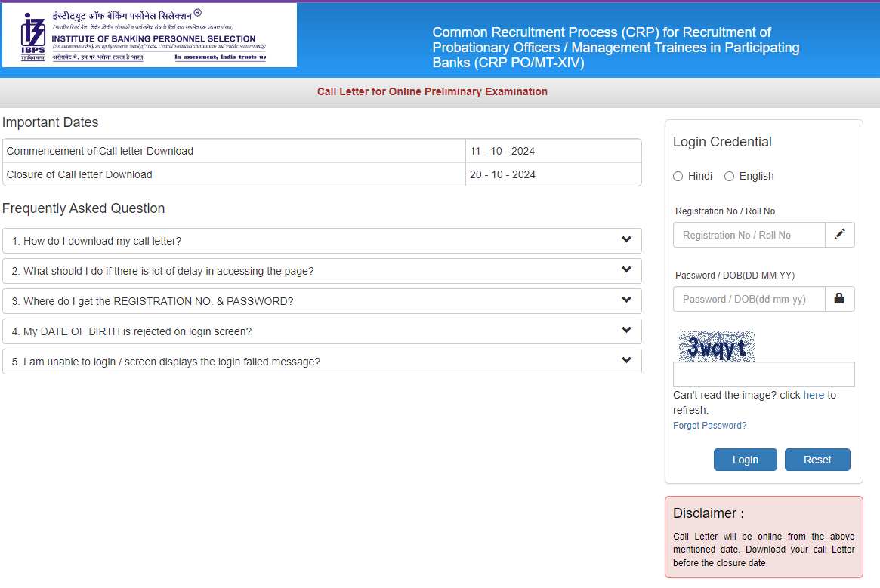Click the Important Dates heading
Image resolution: width=880 pixels, height=588 pixels.
tap(51, 122)
